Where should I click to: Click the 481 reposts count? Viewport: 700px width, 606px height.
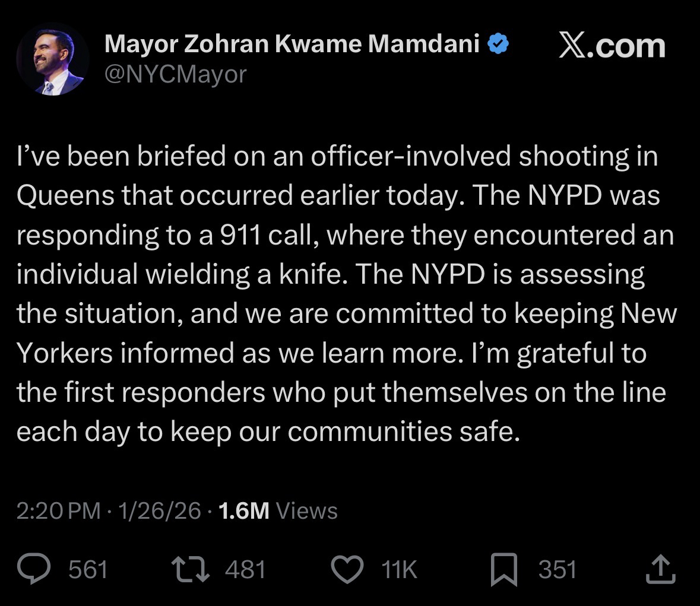[245, 570]
